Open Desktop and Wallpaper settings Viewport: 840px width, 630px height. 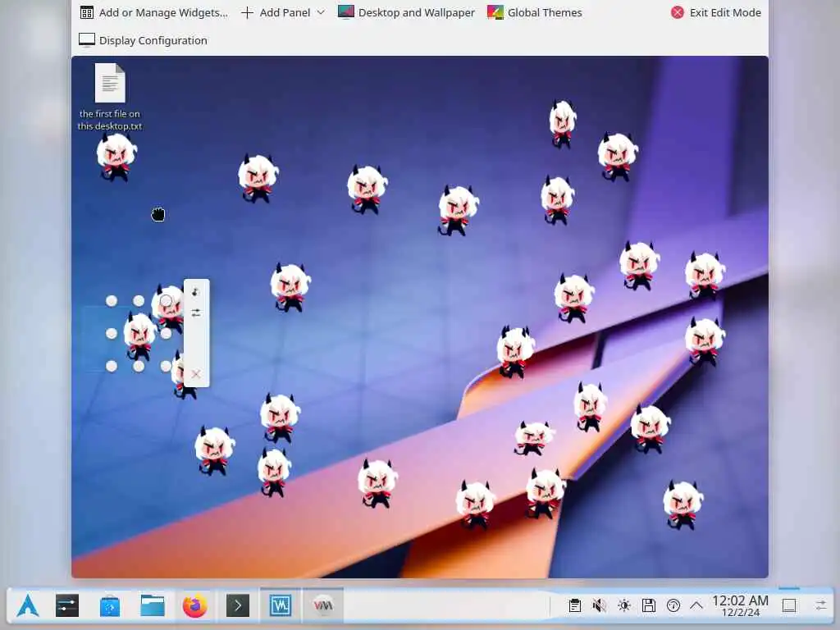click(x=406, y=12)
